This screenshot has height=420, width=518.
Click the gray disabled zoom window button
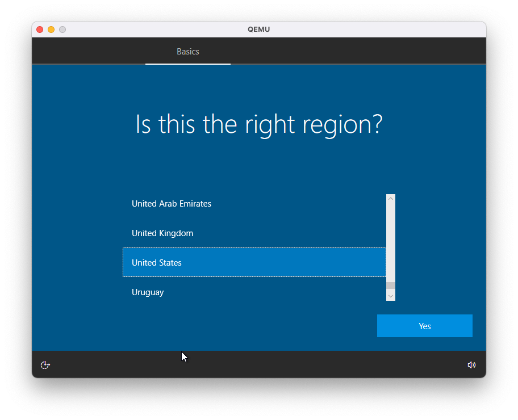click(62, 30)
